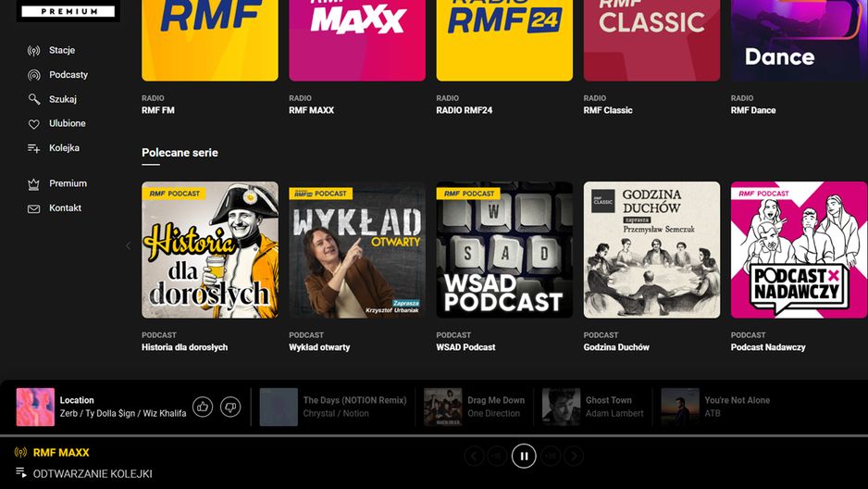Screen dimensions: 868x489
Task: Click the 'RMF FM' station title text
Action: (x=157, y=110)
